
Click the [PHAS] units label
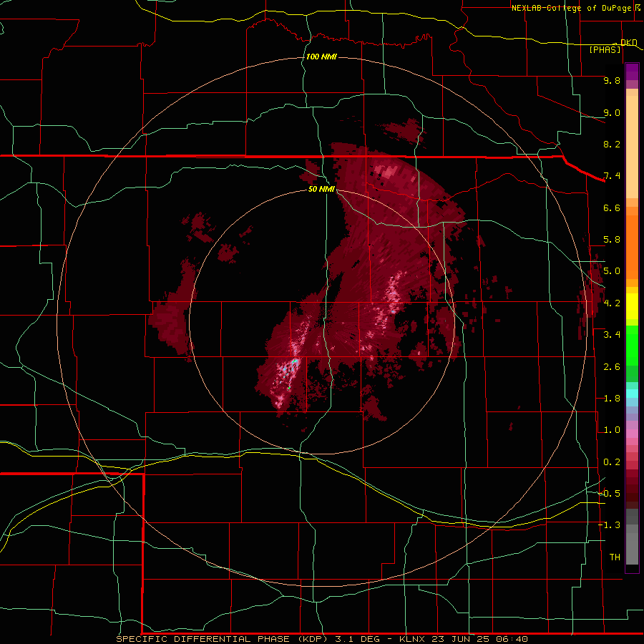coord(605,49)
